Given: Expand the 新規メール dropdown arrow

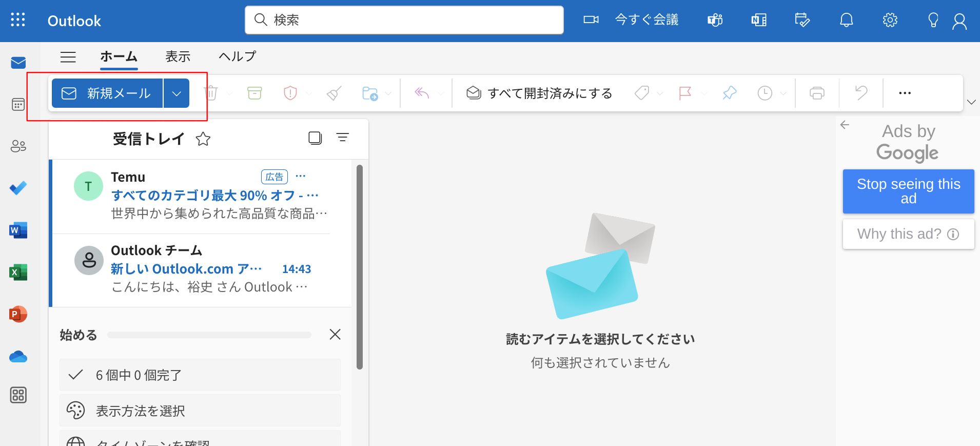Looking at the screenshot, I should [177, 93].
